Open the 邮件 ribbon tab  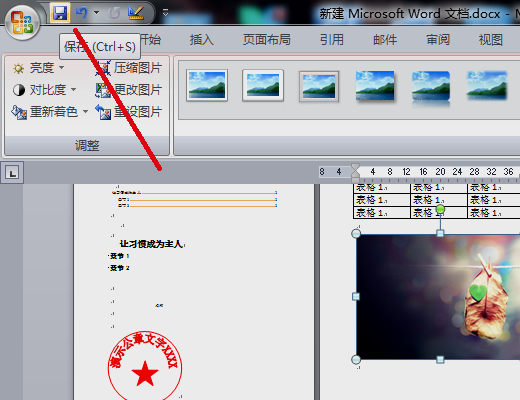click(x=385, y=40)
